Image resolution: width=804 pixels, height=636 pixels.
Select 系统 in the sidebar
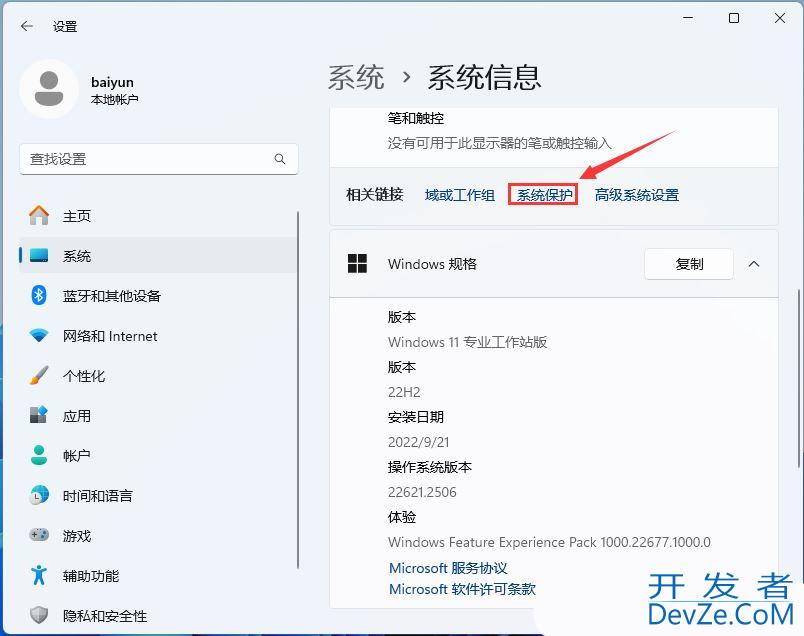(x=158, y=255)
